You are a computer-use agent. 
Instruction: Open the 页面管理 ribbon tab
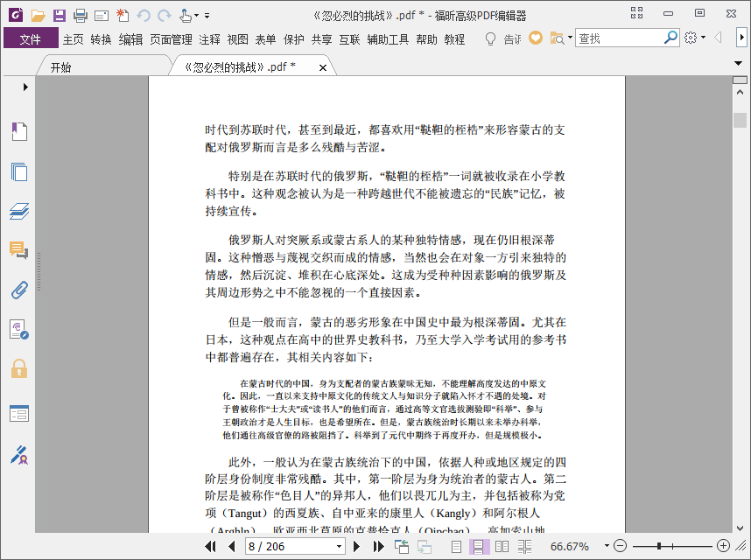coord(171,39)
